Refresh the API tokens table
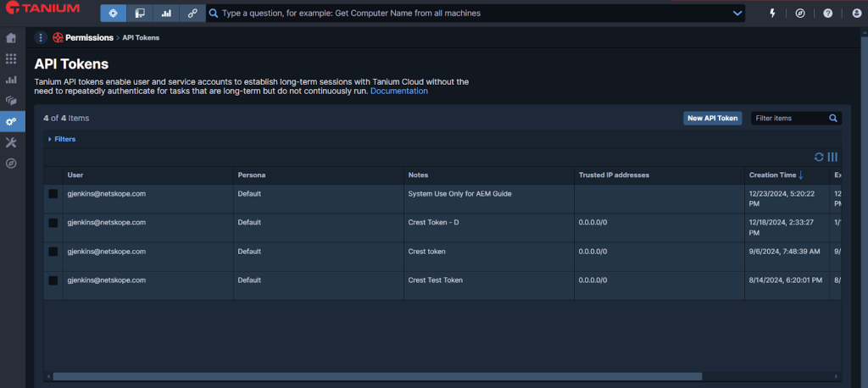This screenshot has height=388, width=868. coord(819,158)
